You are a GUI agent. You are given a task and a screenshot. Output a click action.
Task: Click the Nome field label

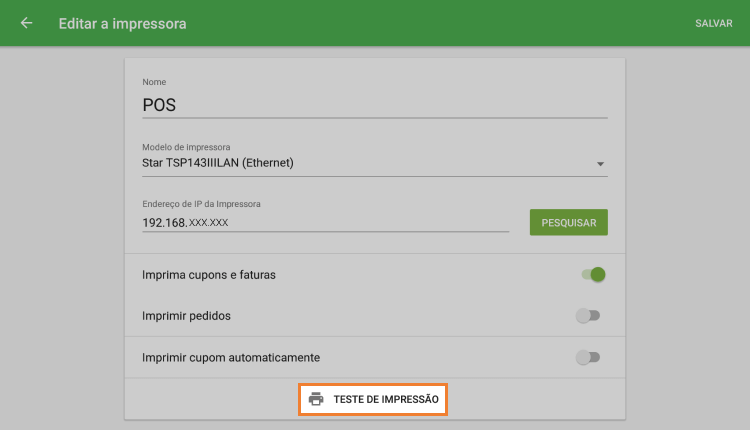point(154,82)
